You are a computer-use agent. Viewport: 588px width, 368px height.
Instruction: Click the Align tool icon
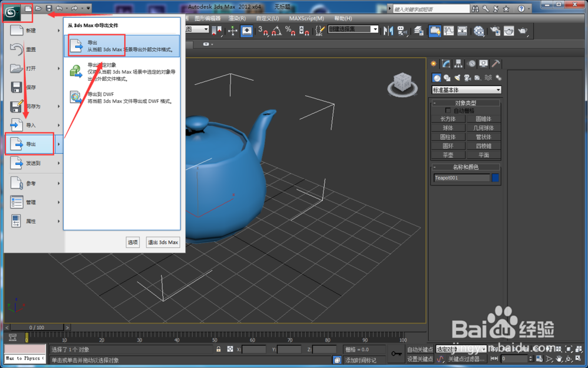click(402, 31)
